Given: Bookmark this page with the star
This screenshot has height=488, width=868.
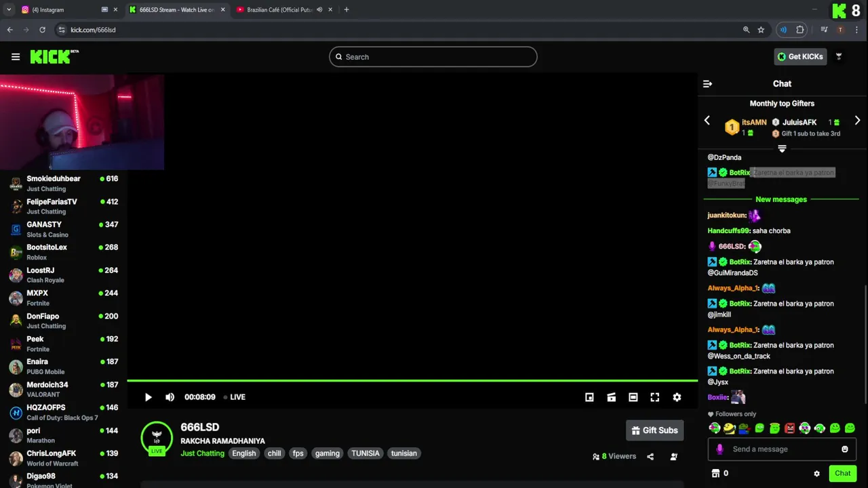Looking at the screenshot, I should click(x=761, y=30).
